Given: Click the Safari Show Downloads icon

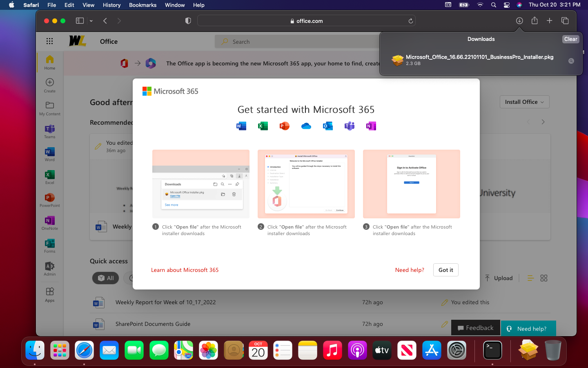Looking at the screenshot, I should [519, 21].
